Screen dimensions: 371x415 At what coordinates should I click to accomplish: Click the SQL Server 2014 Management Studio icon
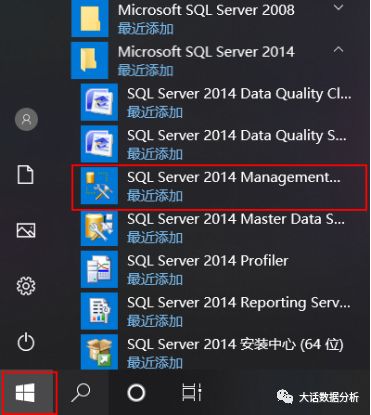click(99, 185)
